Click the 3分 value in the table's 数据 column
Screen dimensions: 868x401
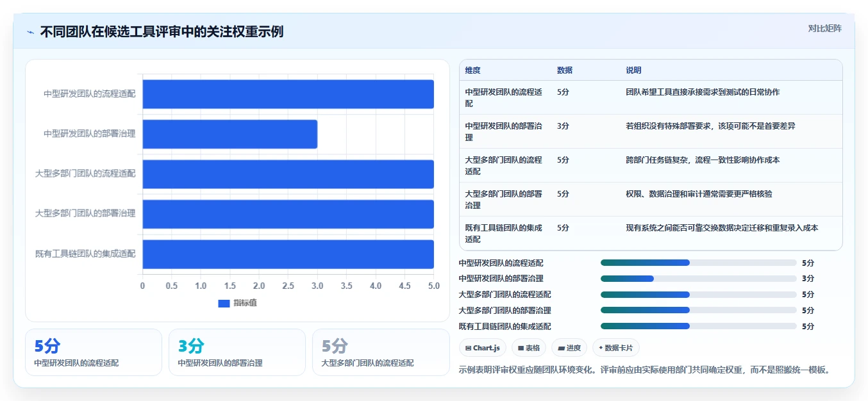(x=563, y=126)
